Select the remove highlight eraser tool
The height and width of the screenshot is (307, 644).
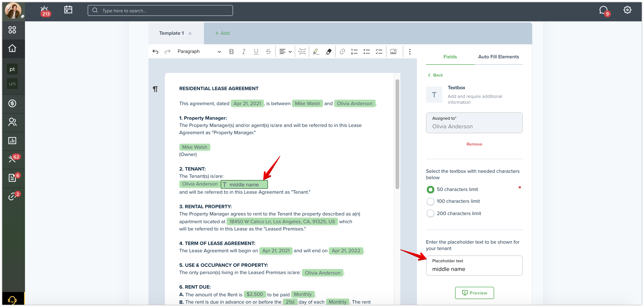[329, 52]
